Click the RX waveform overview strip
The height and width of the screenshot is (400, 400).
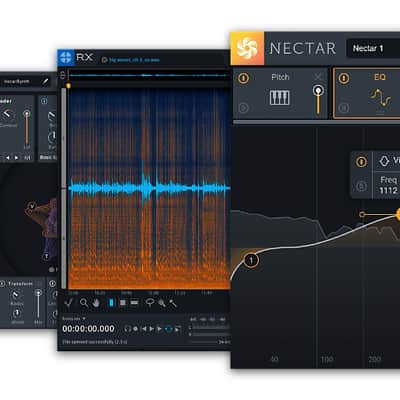pos(149,76)
